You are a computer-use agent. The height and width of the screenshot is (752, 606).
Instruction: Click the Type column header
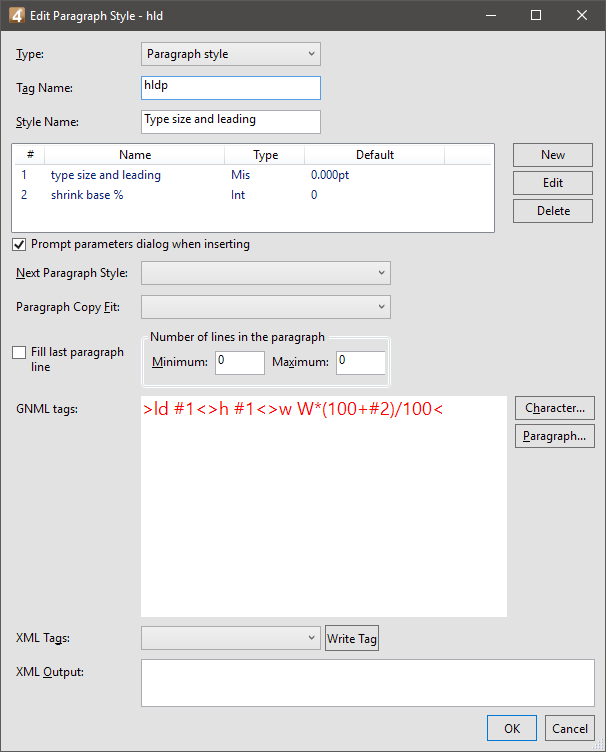point(265,155)
